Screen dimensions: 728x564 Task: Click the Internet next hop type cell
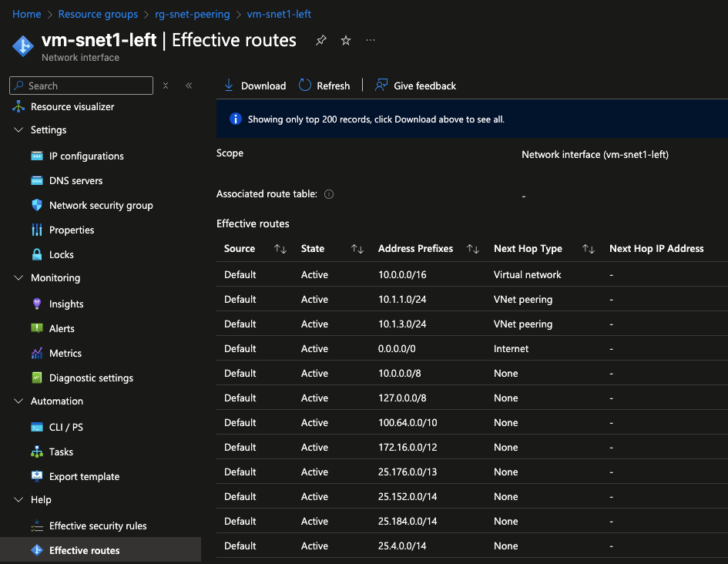click(511, 348)
